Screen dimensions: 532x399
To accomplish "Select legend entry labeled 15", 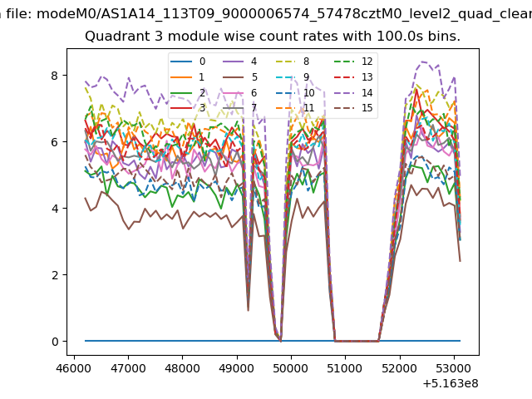I will 353,108.
